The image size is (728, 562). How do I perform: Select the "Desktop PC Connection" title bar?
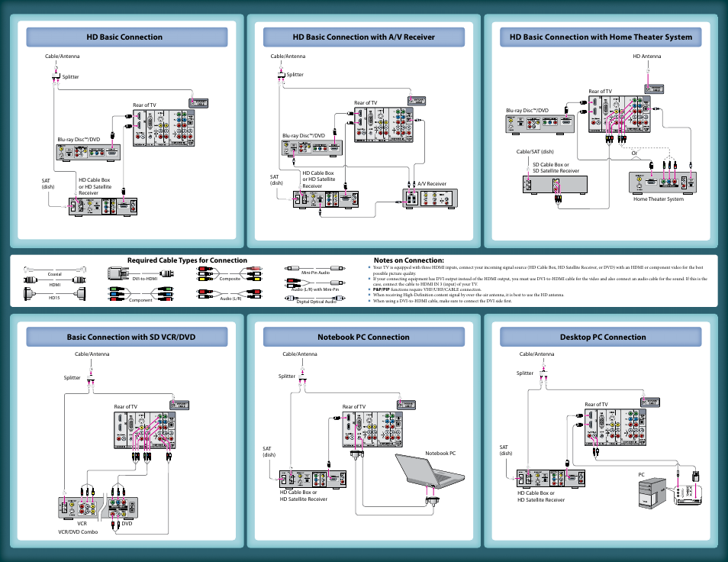click(601, 338)
